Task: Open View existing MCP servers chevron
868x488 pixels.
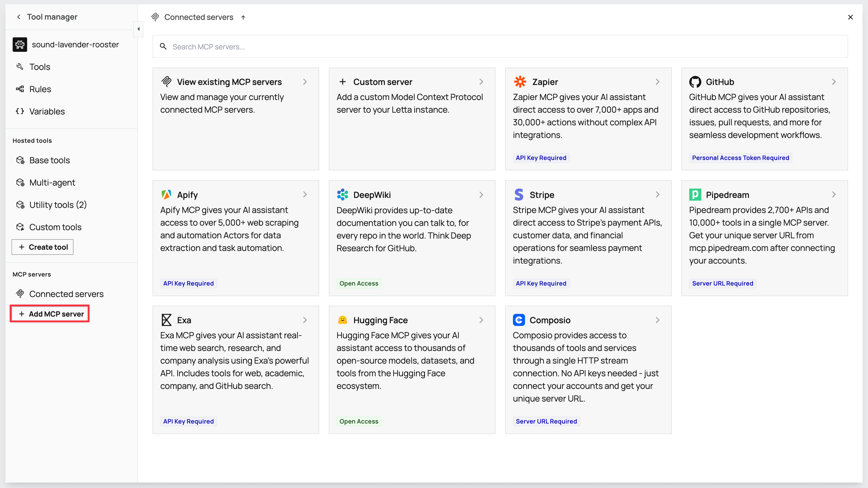Action: click(305, 82)
